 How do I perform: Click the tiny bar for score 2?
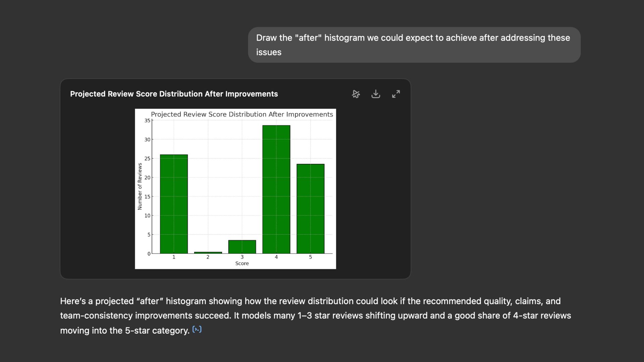(208, 252)
